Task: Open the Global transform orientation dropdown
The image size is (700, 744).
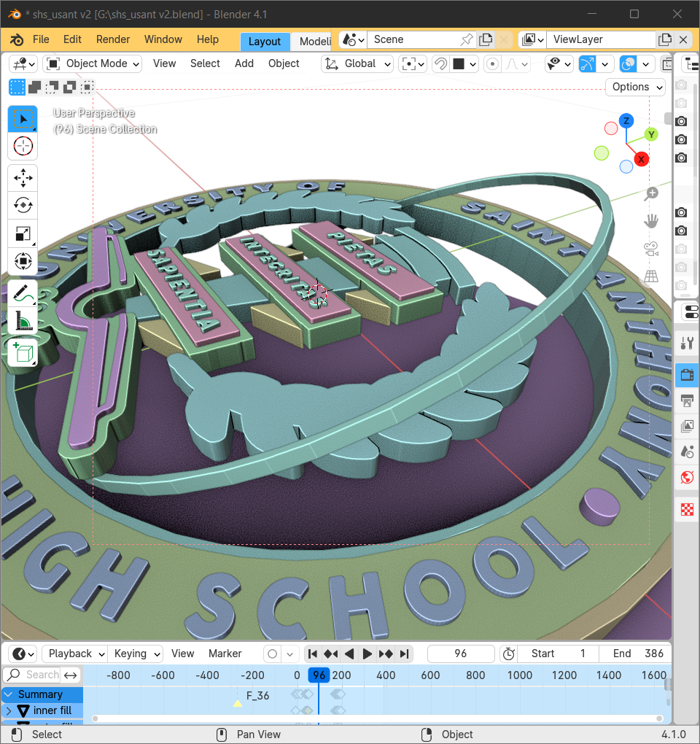Action: click(357, 63)
